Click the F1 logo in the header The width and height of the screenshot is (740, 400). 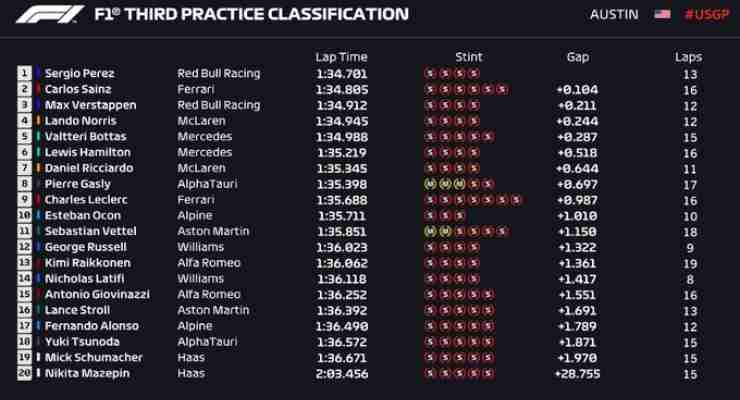50,14
